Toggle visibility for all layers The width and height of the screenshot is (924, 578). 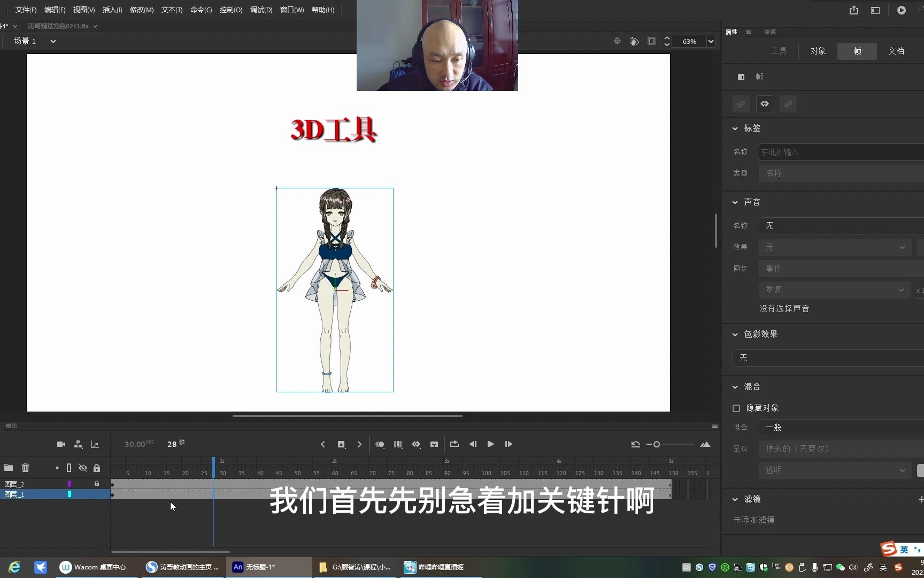[83, 468]
